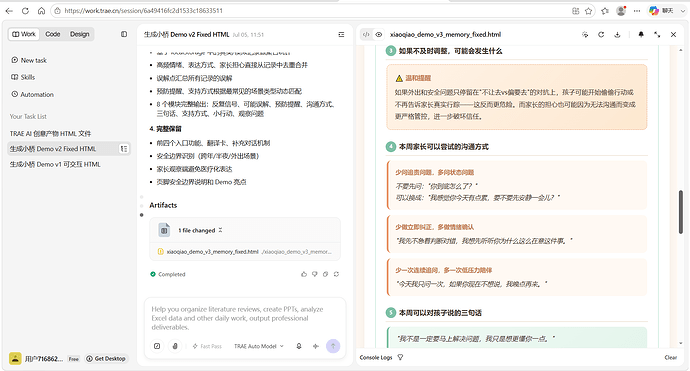Click the warning triangle in 温和提醒 card

[x=399, y=78]
